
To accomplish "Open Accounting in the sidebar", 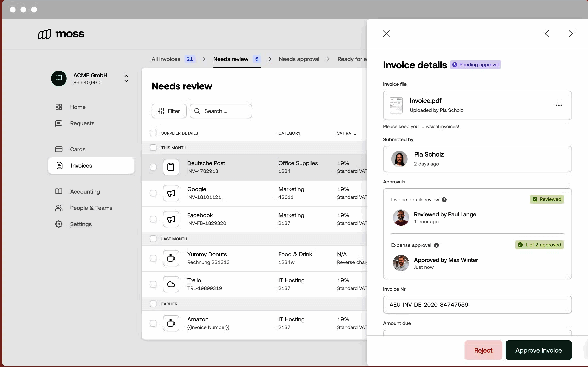I will tap(85, 192).
